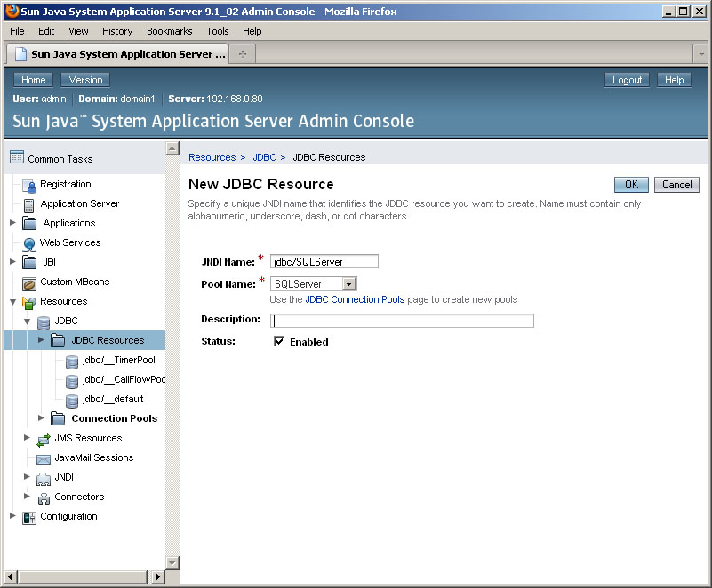Collapse the Resources tree node
Viewport: 712px width, 588px height.
pyautogui.click(x=12, y=301)
